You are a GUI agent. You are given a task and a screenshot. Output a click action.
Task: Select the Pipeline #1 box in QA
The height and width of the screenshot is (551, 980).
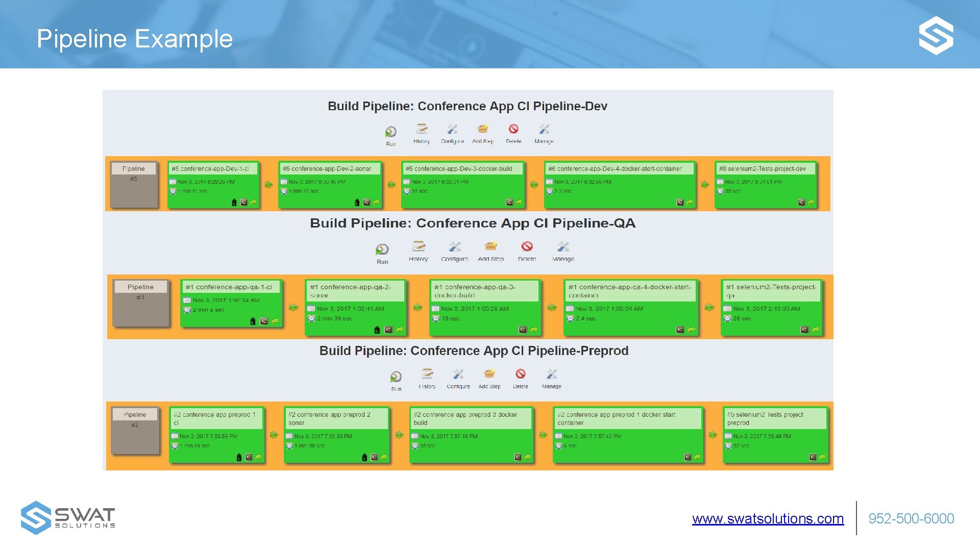(140, 303)
